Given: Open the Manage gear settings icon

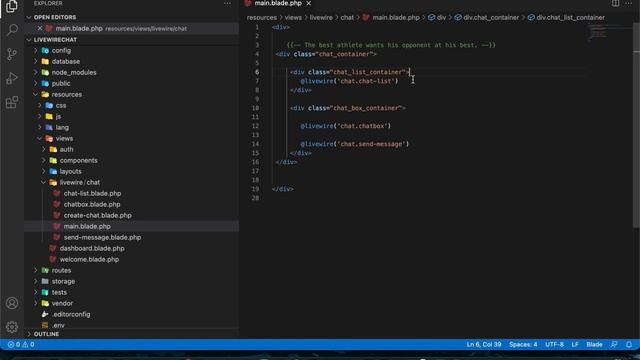Looking at the screenshot, I should (12, 327).
